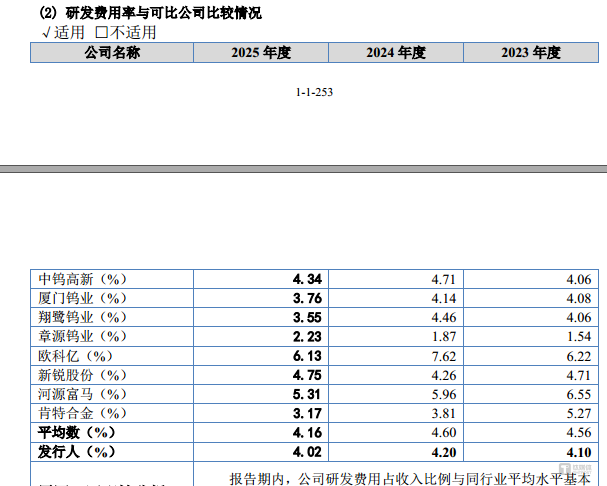Viewport: 607px width, 486px height.
Task: Click 翔鹭钨业 2023 value 4.06
Action: click(x=579, y=317)
